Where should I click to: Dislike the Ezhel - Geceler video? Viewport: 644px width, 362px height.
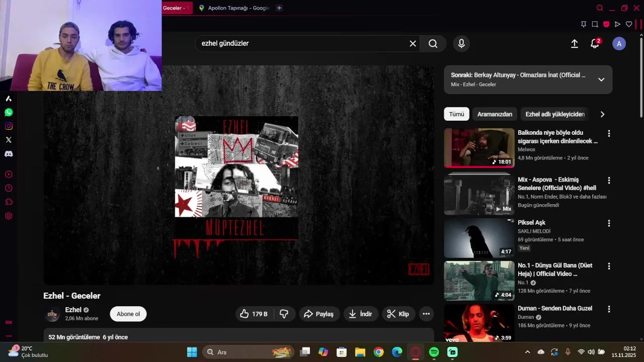[284, 314]
